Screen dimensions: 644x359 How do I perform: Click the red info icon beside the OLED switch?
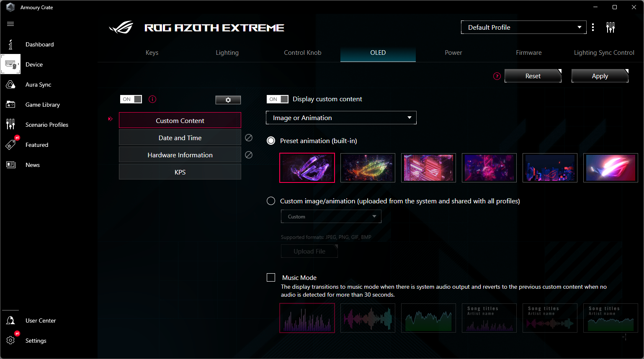[152, 99]
